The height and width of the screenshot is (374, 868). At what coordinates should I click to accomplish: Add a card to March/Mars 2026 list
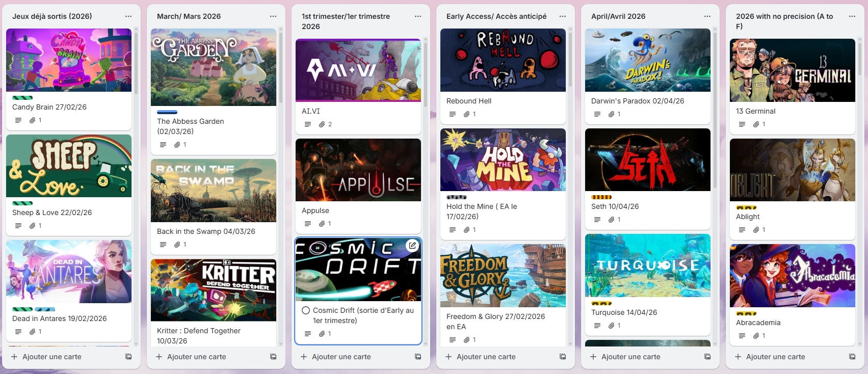197,357
